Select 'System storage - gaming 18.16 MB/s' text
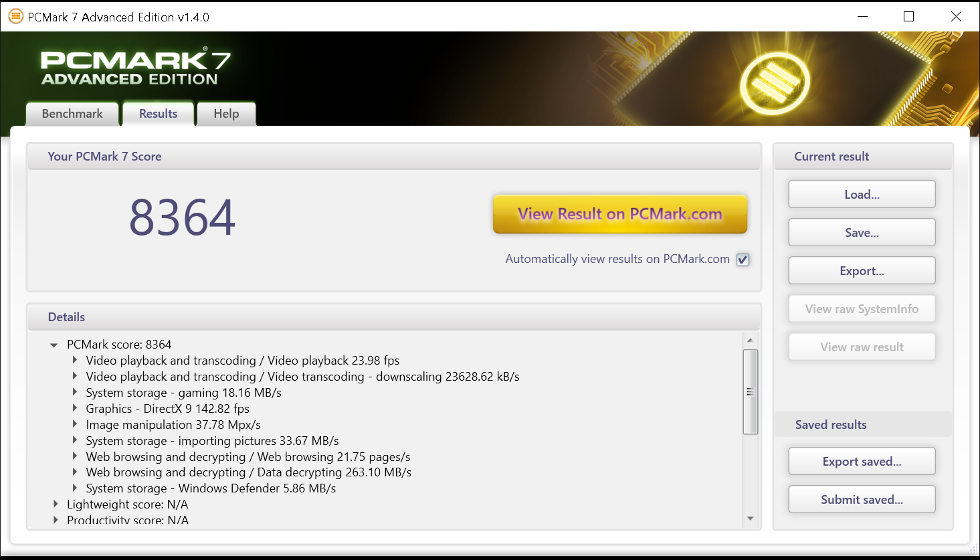 (x=183, y=393)
